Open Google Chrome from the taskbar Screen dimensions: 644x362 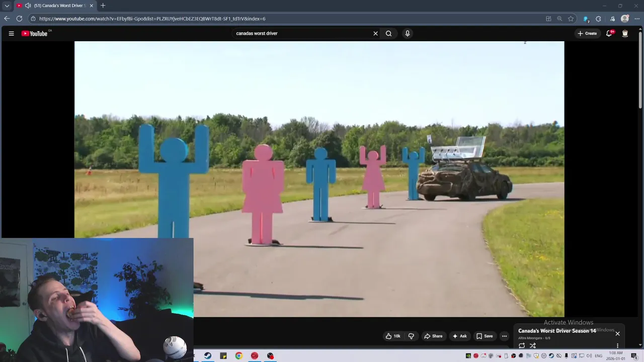(x=239, y=356)
